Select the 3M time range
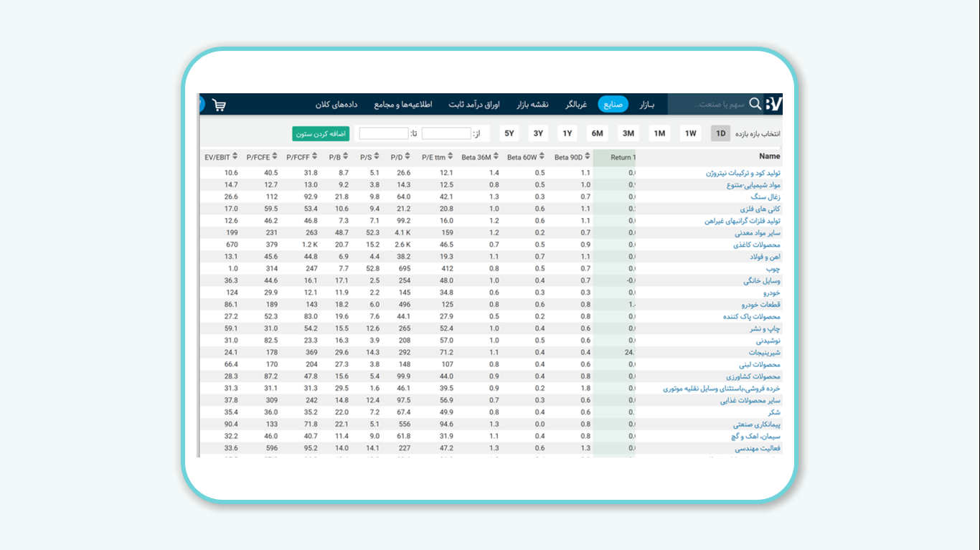This screenshot has height=550, width=980. 628,133
